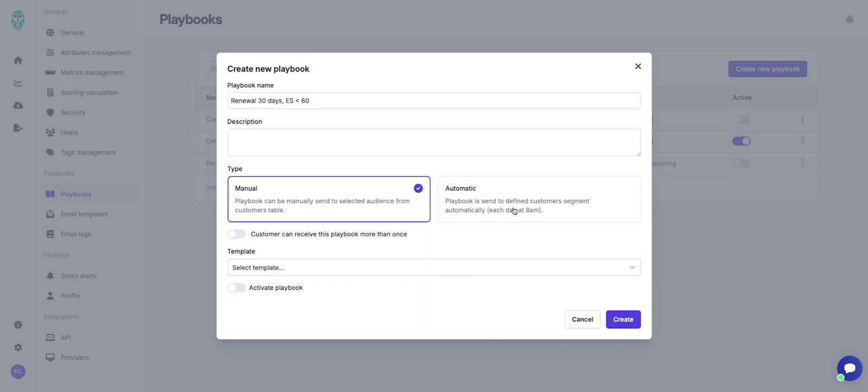
Task: Open the notifications bell icon
Action: (850, 20)
